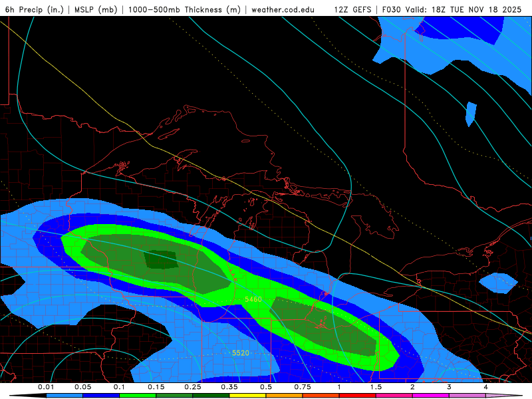Click the 0.25 legend value
532x399 pixels.
[x=193, y=387]
